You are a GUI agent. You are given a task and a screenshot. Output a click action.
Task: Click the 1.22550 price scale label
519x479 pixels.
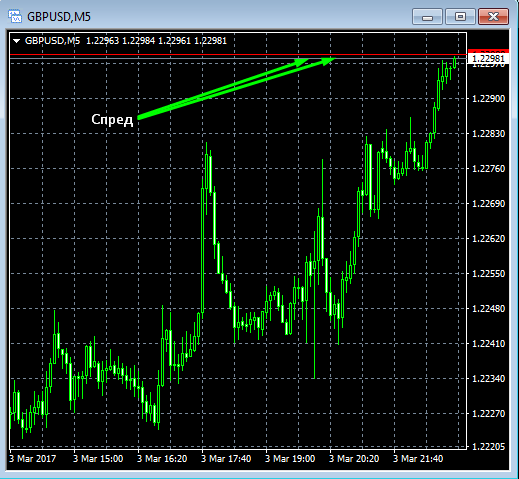[x=488, y=274]
